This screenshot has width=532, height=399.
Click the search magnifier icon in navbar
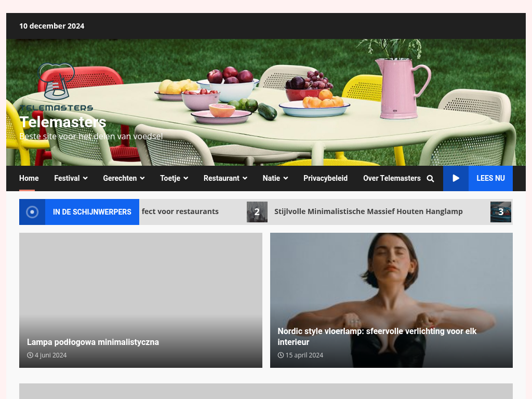click(430, 179)
